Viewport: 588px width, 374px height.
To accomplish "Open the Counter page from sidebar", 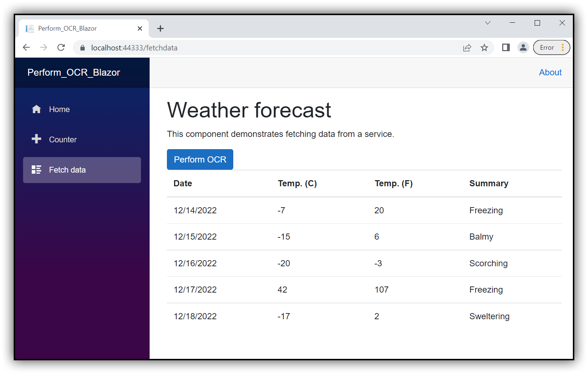I will pyautogui.click(x=63, y=139).
